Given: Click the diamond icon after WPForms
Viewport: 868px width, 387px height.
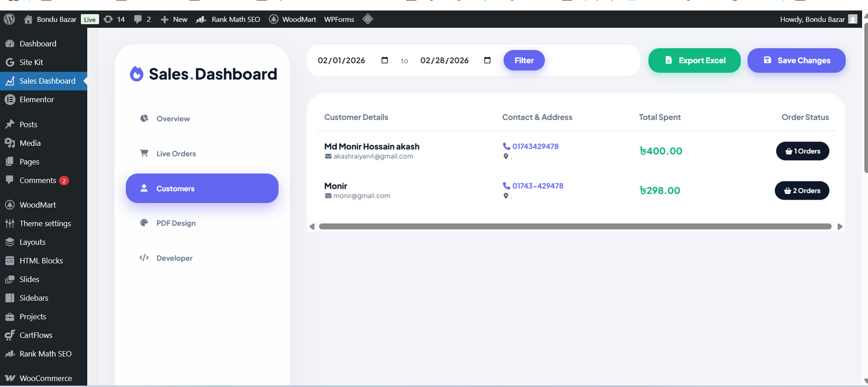Looking at the screenshot, I should [x=368, y=20].
